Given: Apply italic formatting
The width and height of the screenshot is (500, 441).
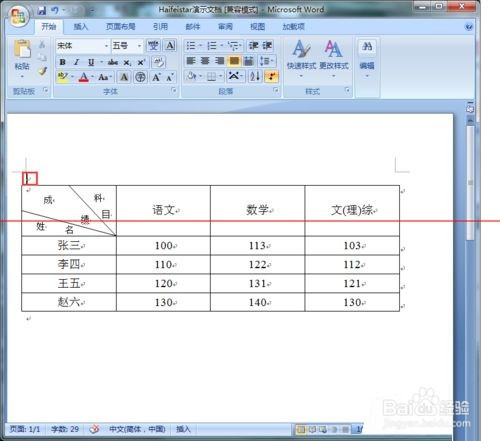Looking at the screenshot, I should pyautogui.click(x=76, y=62).
